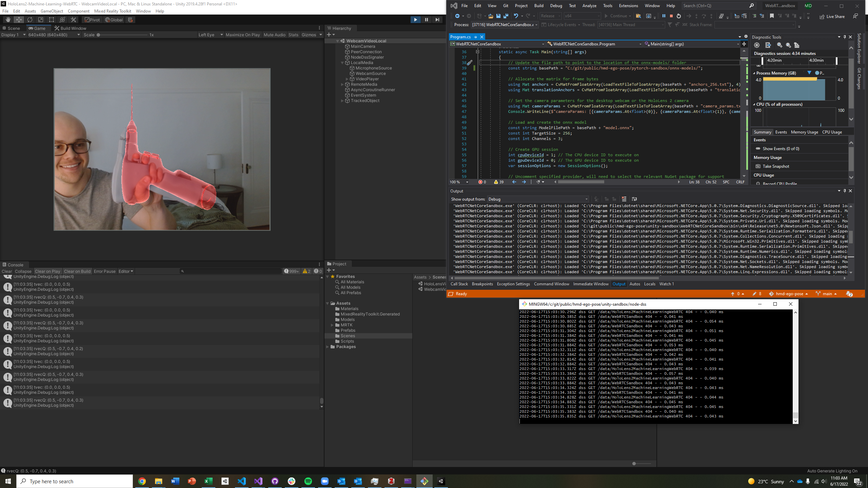Click Zoom In icon in Diagnostic Tools
Screen dimensions: 868x488
point(780,45)
